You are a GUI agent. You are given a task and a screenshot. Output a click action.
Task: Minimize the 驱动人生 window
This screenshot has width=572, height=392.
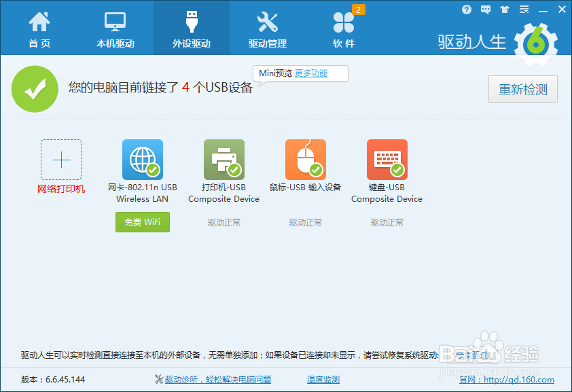543,10
